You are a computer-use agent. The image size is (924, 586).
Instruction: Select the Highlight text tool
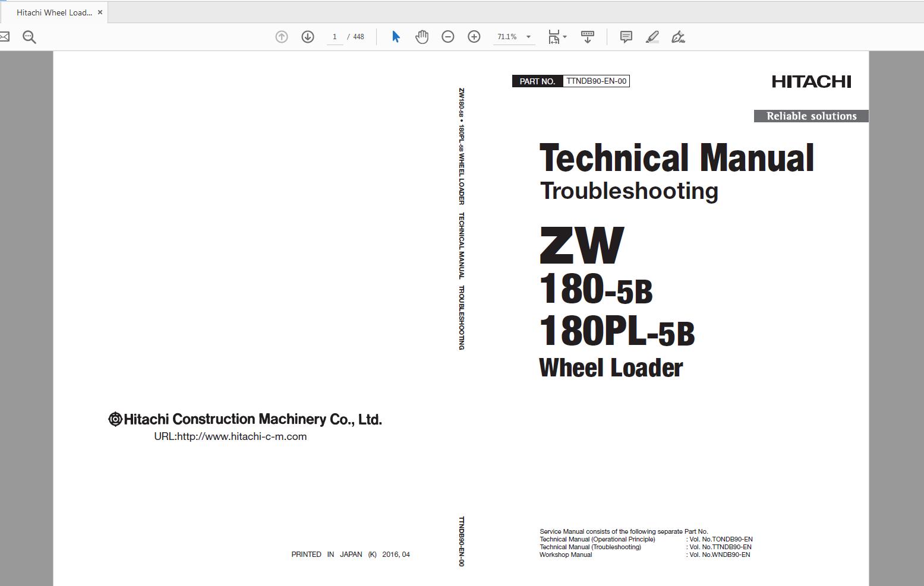(x=652, y=36)
